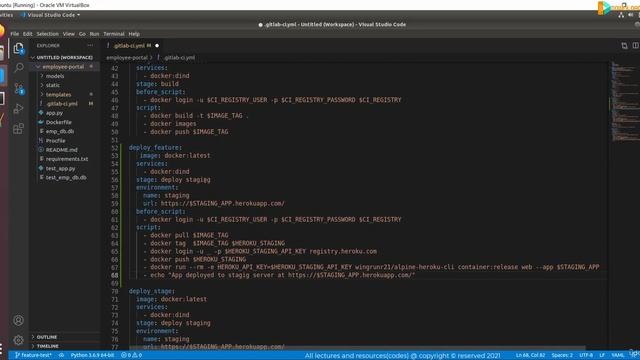640x360 pixels.
Task: Open Procfile in the explorer
Action: [x=56, y=141]
